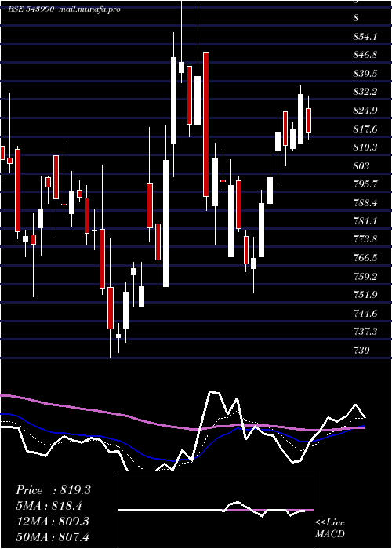Click the 846.8 price axis label

(x=365, y=55)
